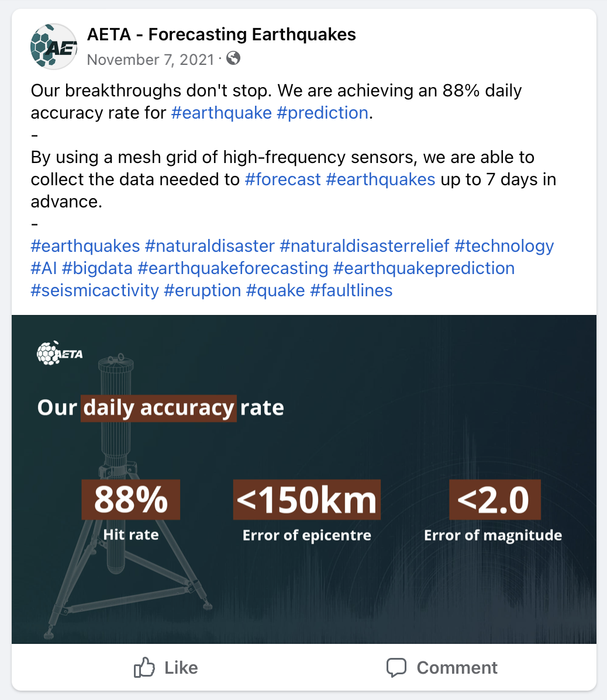
Task: Click the #seismicactivity hashtag
Action: point(95,290)
